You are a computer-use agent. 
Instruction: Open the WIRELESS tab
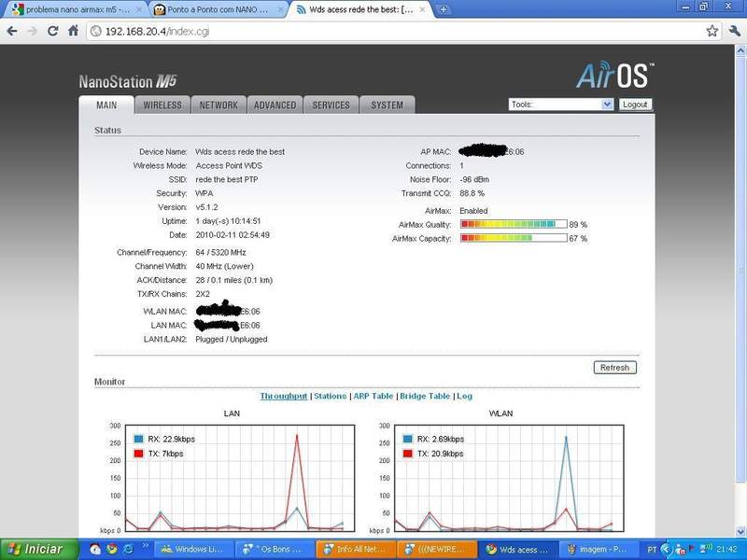tap(162, 105)
